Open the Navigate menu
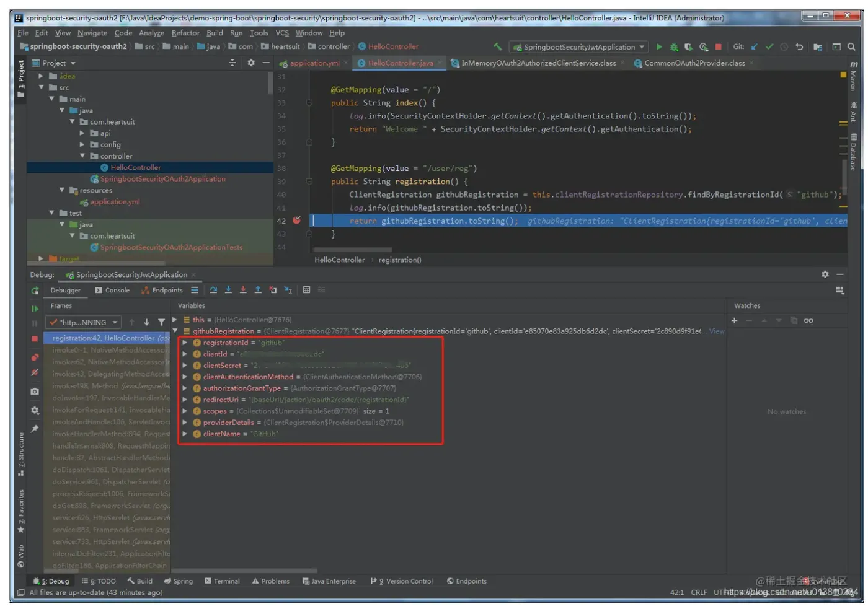The image size is (868, 609). coord(92,33)
